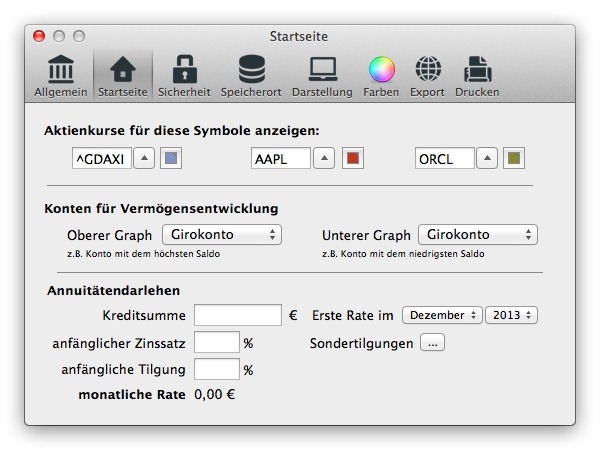Screen dimensions: 600x450
Task: Open the Allgemein preferences pane
Action: (63, 76)
